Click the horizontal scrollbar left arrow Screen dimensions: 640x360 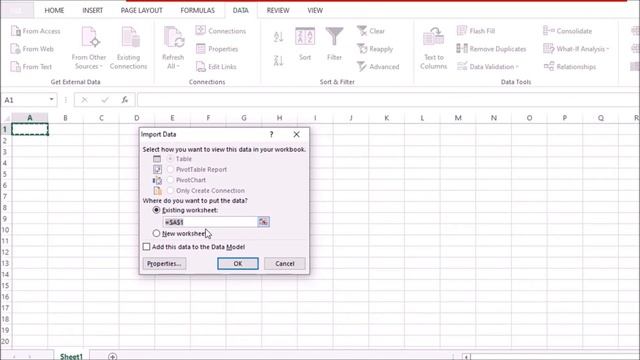point(467,357)
